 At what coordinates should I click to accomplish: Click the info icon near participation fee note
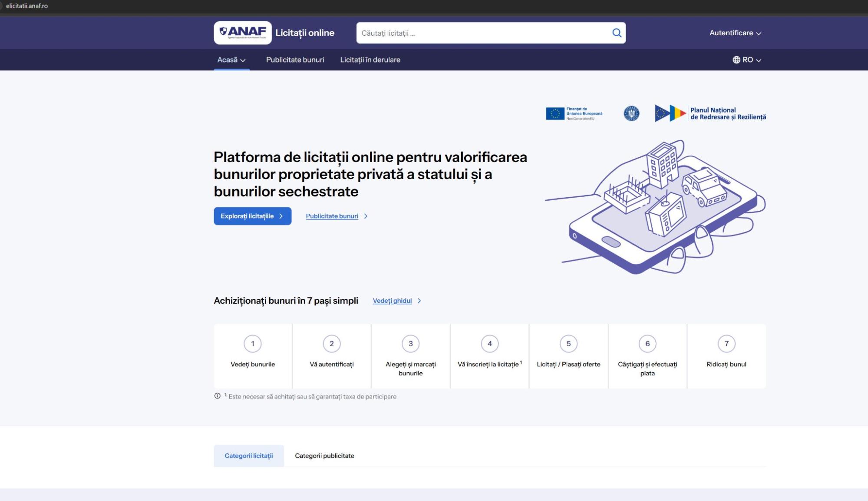[218, 396]
